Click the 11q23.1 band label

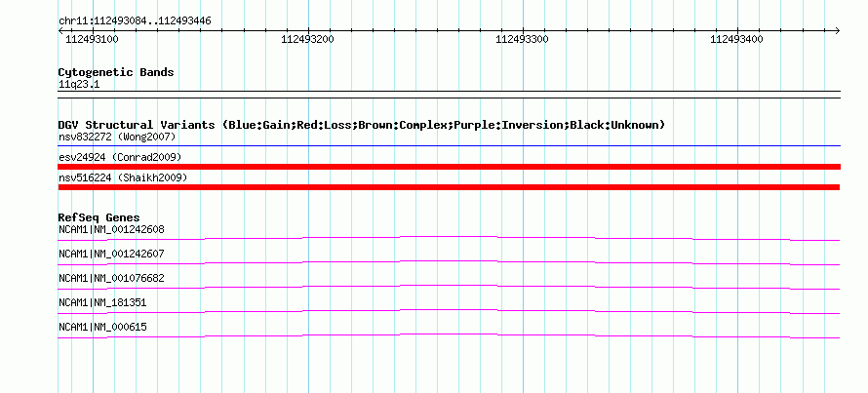point(79,85)
